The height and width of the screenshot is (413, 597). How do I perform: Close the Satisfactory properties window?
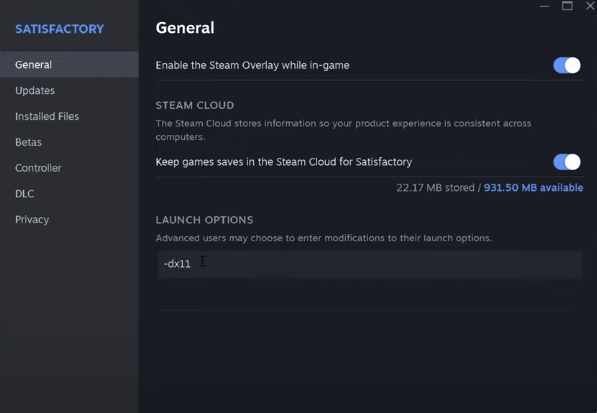pos(590,6)
